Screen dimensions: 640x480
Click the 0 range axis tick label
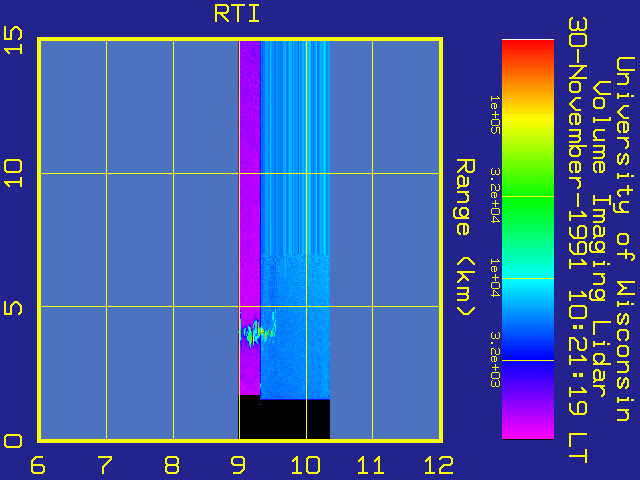(13, 441)
